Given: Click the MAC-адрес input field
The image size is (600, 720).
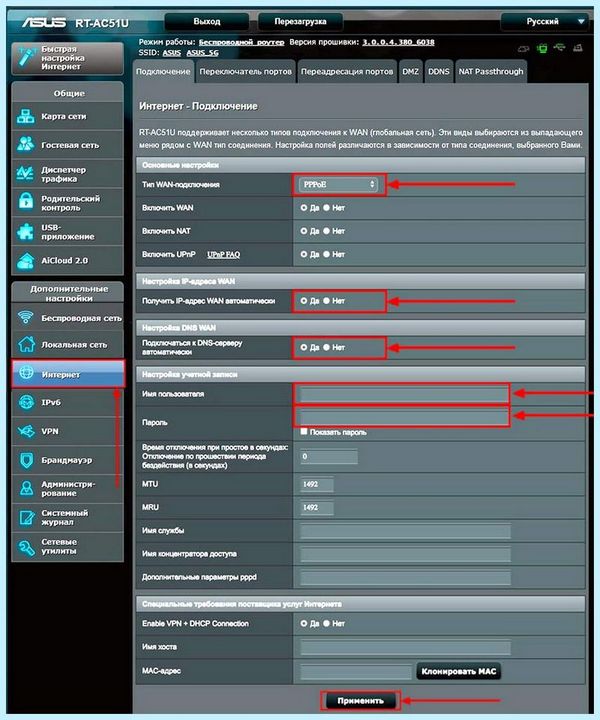Looking at the screenshot, I should (x=356, y=672).
